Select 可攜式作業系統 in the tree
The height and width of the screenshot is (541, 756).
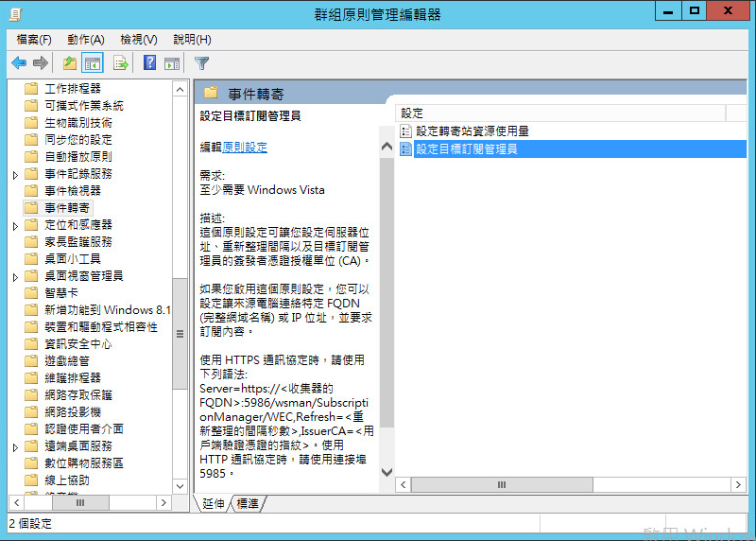pyautogui.click(x=84, y=105)
